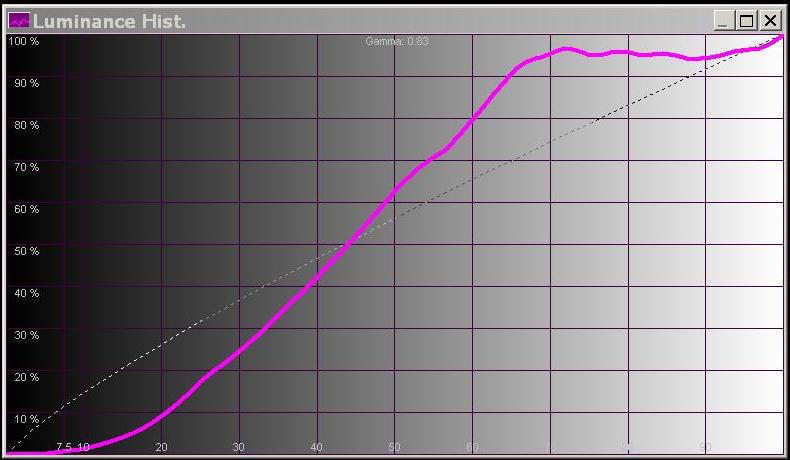The width and height of the screenshot is (790, 460).
Task: Maximize the Luminance Hist. window
Action: click(x=747, y=20)
